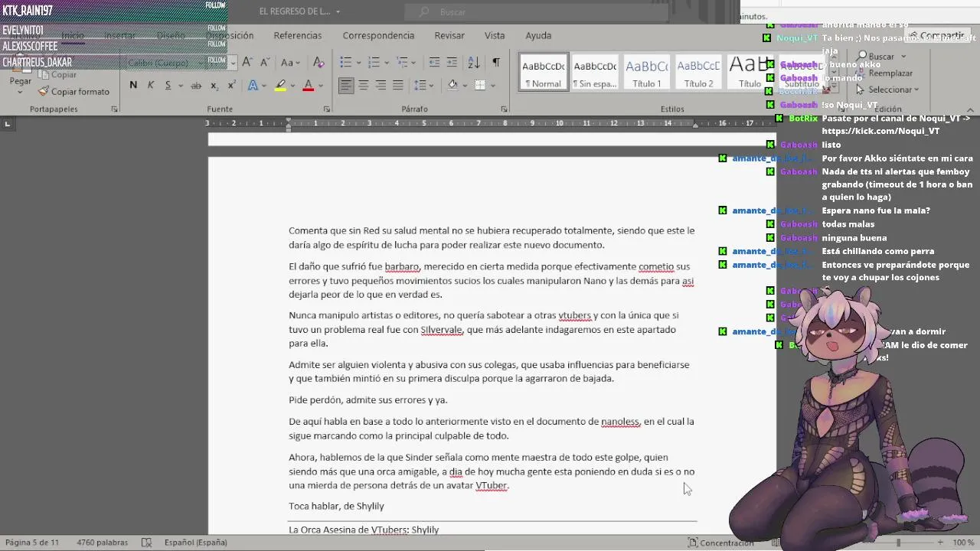Image resolution: width=980 pixels, height=551 pixels.
Task: Open Portapapeles dialog launcher
Action: 115,109
